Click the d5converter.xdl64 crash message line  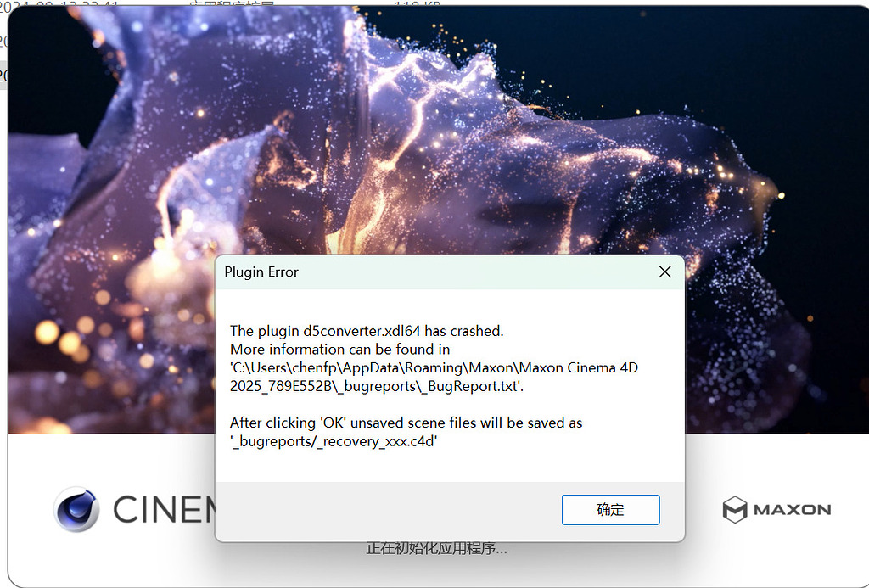[x=367, y=331]
